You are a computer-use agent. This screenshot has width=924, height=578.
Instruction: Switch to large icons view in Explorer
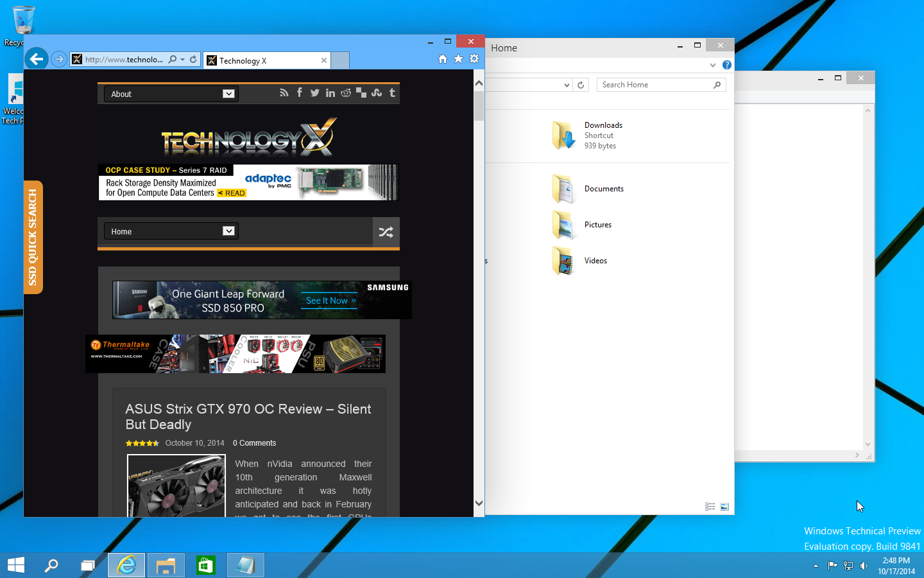(724, 507)
